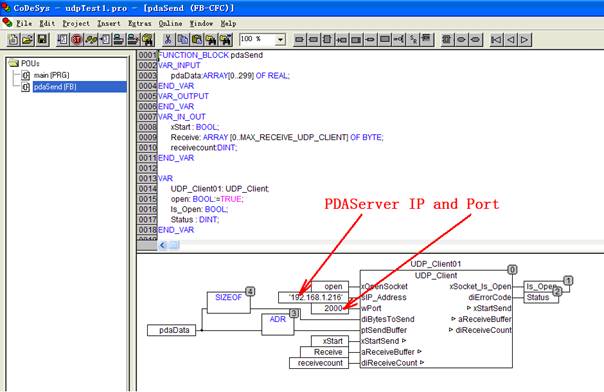Click the right-pointing triangle toolbar icon
The width and height of the screenshot is (604, 392).
[524, 39]
